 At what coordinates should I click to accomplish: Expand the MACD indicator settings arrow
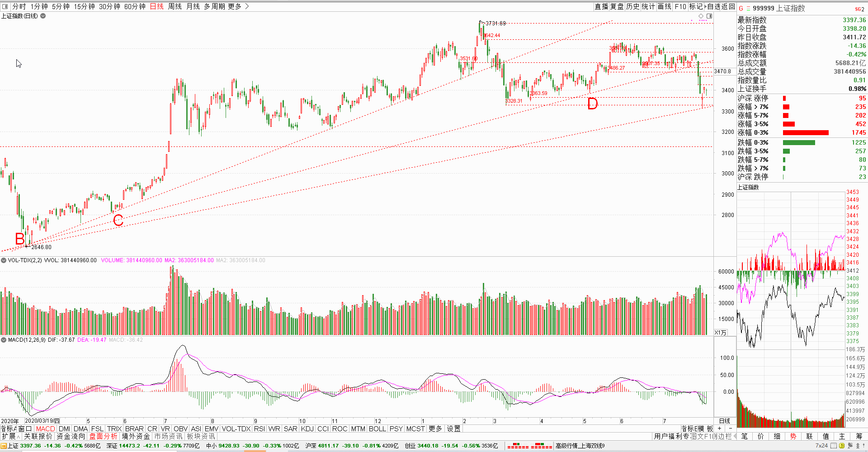point(4,340)
